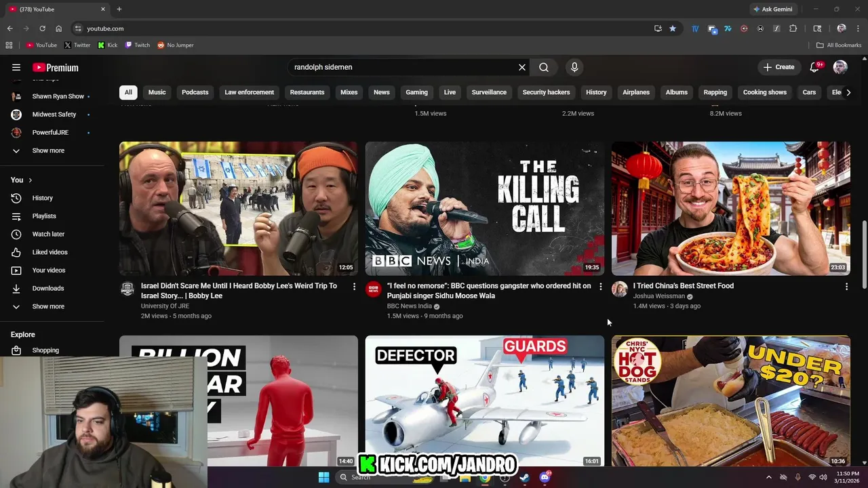The height and width of the screenshot is (488, 868).
Task: Reload the page in Chrome
Action: tap(42, 28)
